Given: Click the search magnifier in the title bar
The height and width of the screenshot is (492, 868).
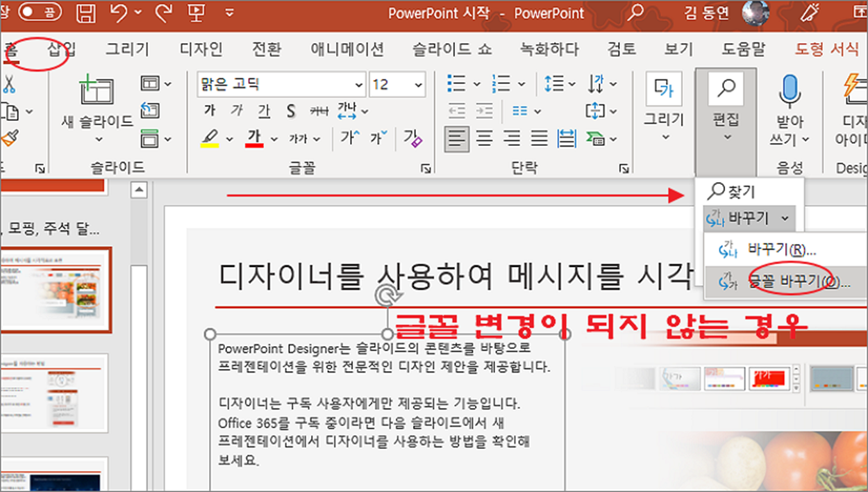Looking at the screenshot, I should click(x=635, y=13).
